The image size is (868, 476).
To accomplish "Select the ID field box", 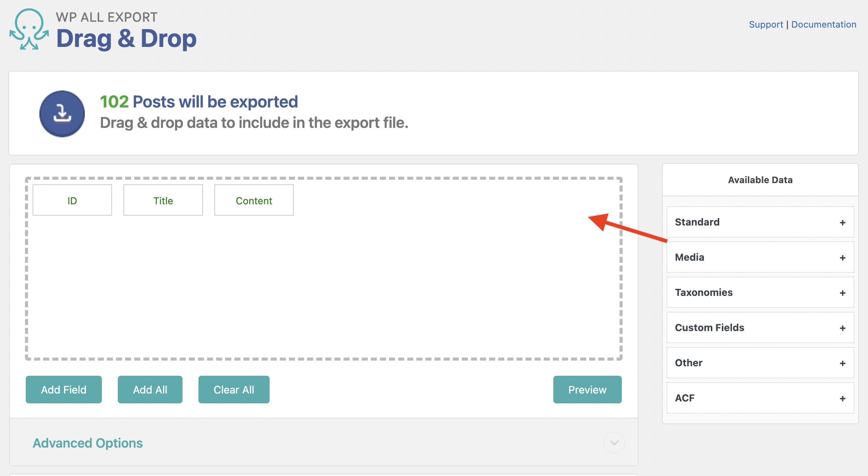I will 72,201.
